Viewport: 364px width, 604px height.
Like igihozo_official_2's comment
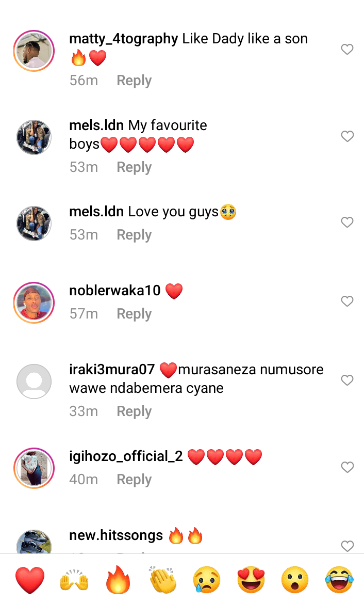348,467
